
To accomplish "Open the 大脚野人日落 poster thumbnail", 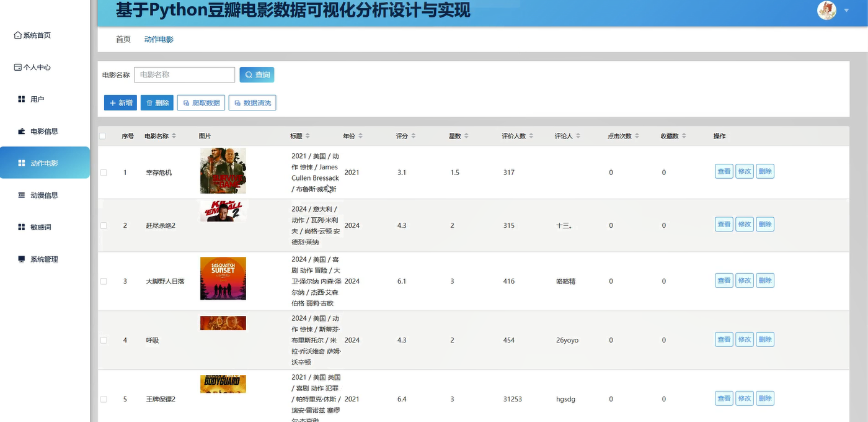I will pos(223,278).
